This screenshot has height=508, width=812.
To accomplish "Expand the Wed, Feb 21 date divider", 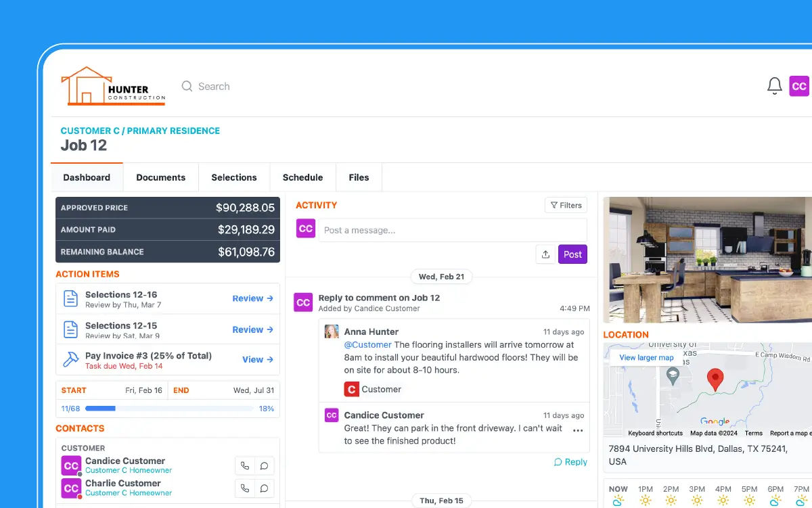I will (x=441, y=277).
